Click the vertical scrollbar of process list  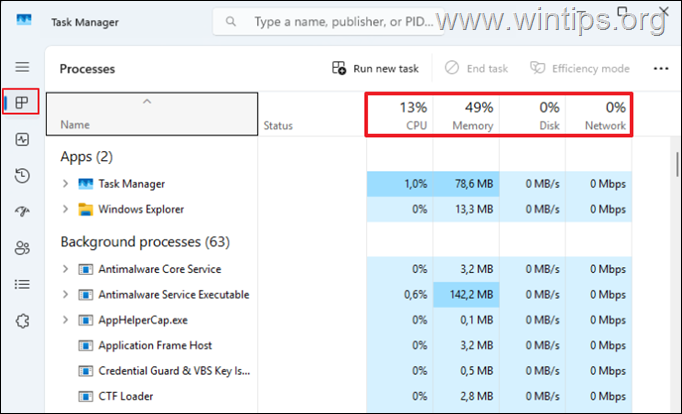[x=677, y=164]
